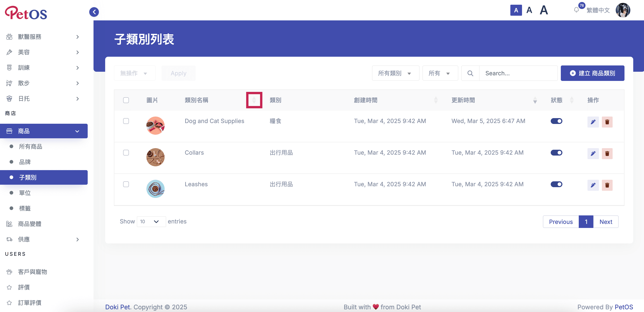This screenshot has width=644, height=312.
Task: Tick the select-all header checkbox
Action: pyautogui.click(x=126, y=100)
